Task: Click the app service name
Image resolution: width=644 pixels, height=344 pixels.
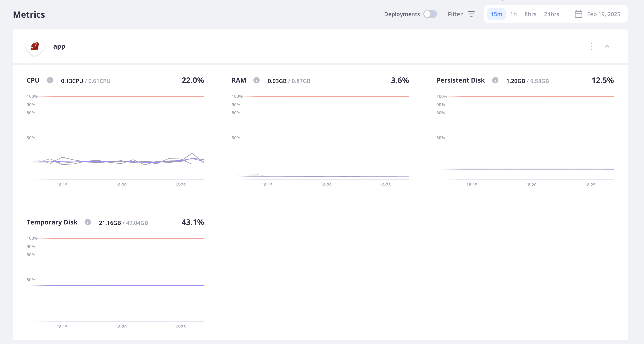Action: coord(59,46)
